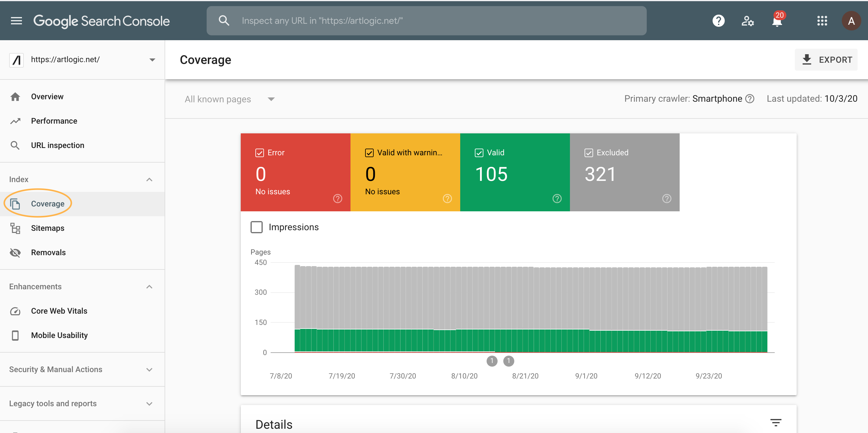Click the download icon in Export
Screen dimensions: 868x433
pos(807,60)
